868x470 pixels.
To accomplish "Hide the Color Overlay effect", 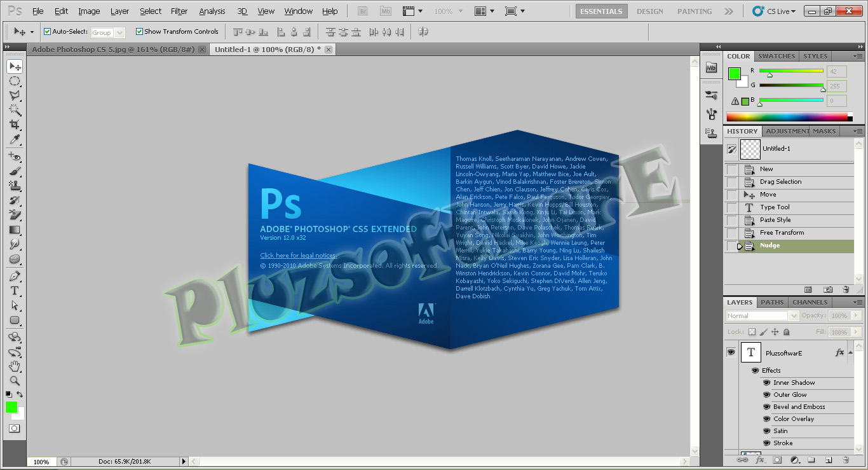I will (767, 419).
